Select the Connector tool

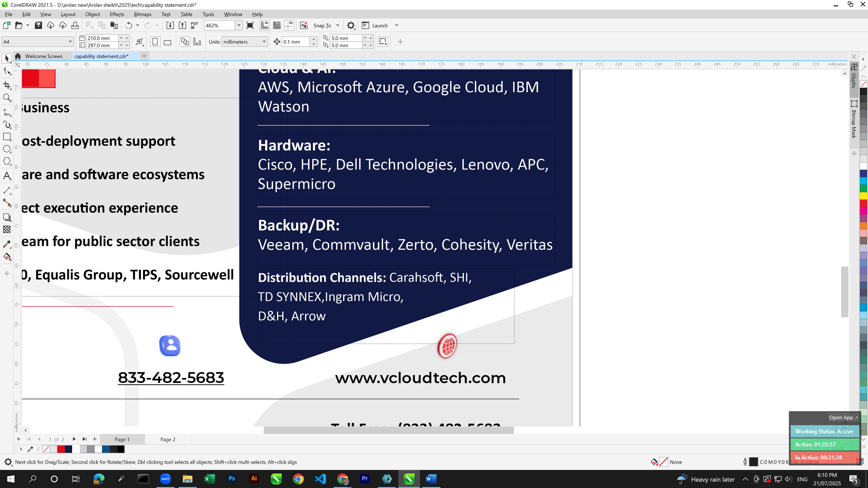pos(7,203)
